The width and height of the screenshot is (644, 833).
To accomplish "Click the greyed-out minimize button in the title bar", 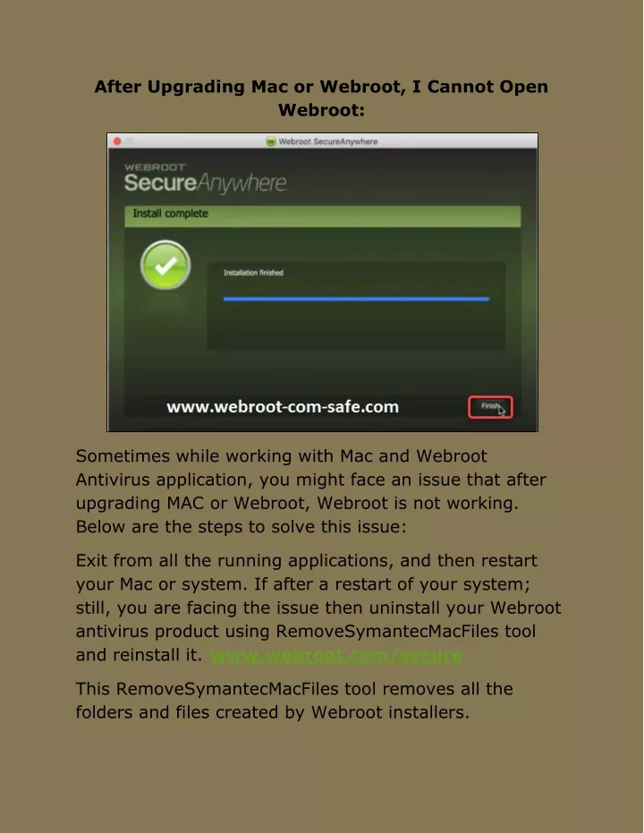I will (131, 141).
